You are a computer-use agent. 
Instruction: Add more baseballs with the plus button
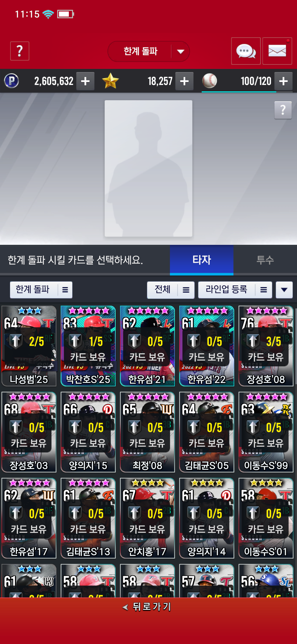click(x=283, y=81)
